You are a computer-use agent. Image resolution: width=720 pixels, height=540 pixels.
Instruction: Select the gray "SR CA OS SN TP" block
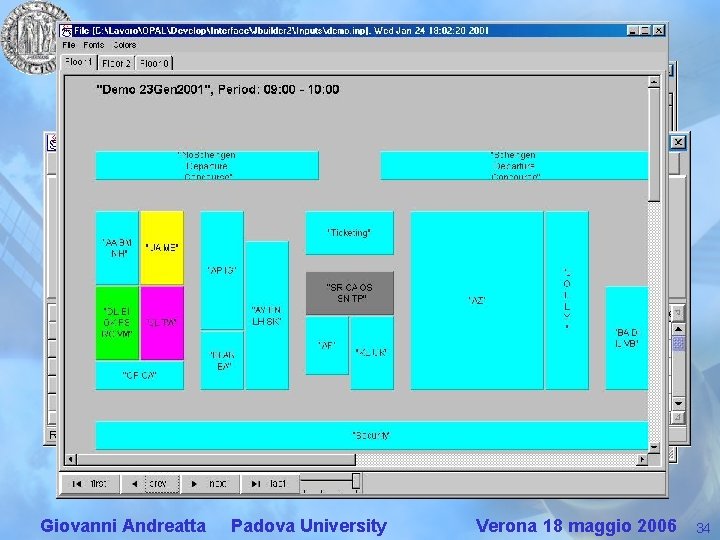tap(349, 293)
